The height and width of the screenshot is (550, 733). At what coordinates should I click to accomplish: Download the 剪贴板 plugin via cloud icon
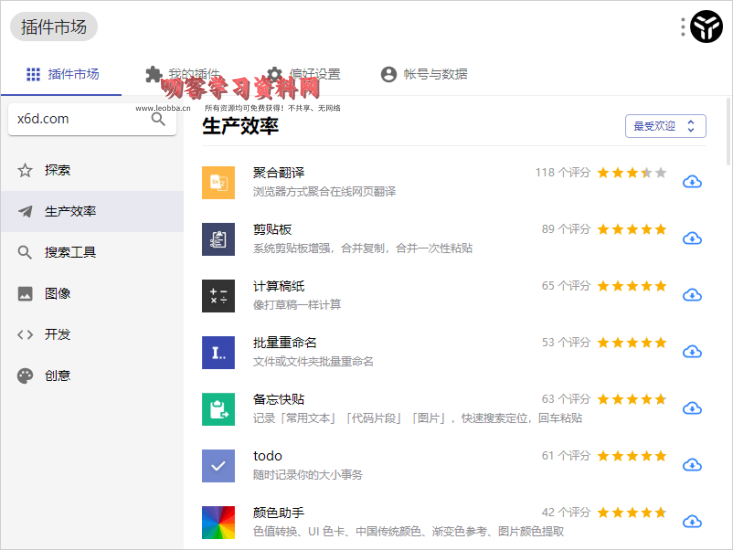[x=692, y=238]
